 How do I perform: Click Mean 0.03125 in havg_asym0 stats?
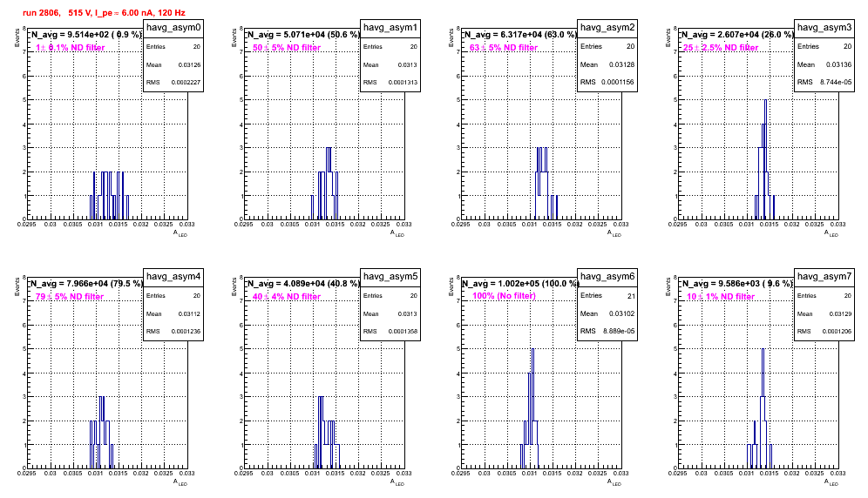pyautogui.click(x=173, y=65)
